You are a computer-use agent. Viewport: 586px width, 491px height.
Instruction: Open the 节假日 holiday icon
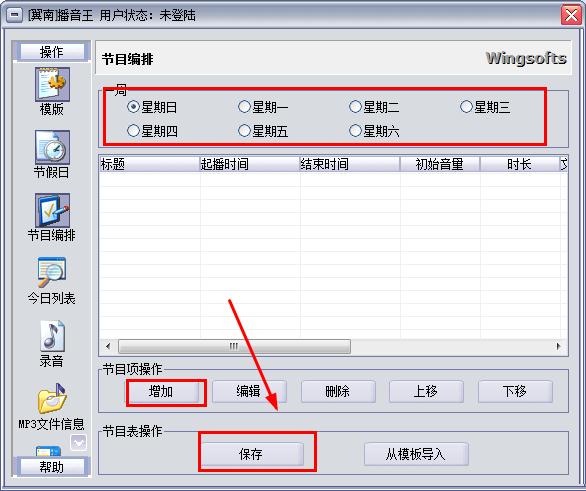52,147
